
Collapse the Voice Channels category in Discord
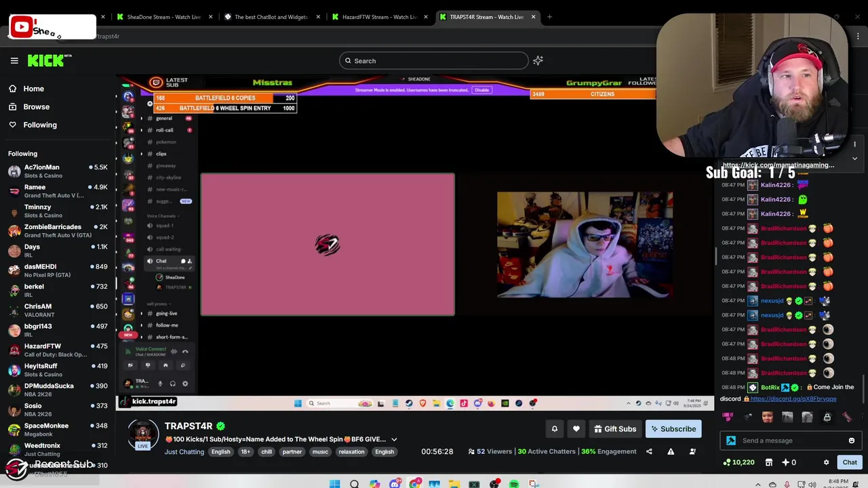point(163,216)
